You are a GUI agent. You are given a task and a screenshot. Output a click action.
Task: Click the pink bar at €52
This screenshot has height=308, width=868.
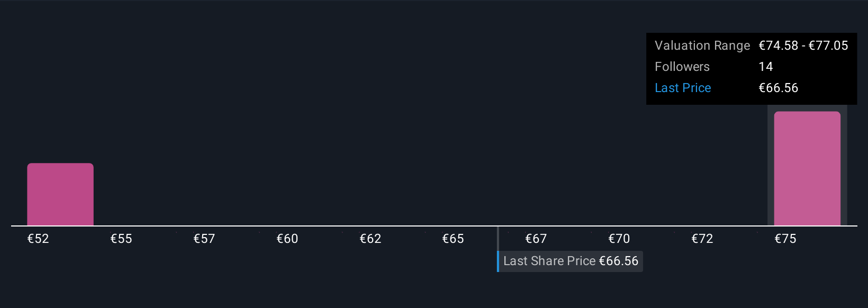60,194
